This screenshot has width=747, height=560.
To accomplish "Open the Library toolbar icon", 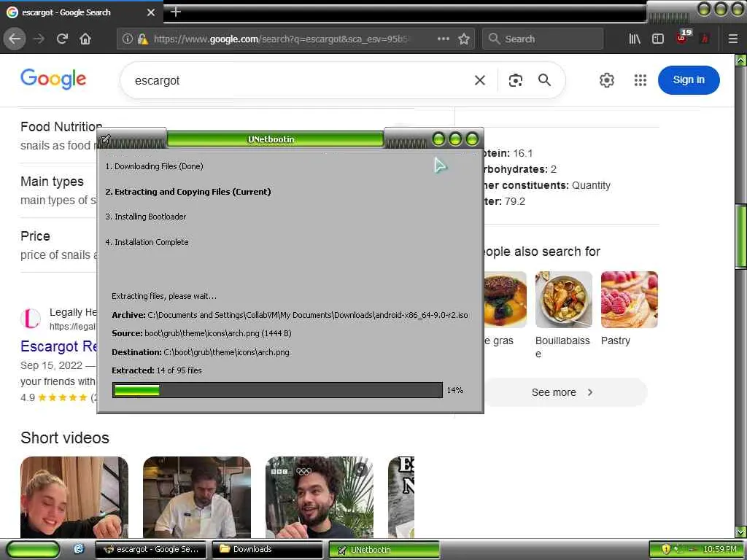I will (635, 39).
